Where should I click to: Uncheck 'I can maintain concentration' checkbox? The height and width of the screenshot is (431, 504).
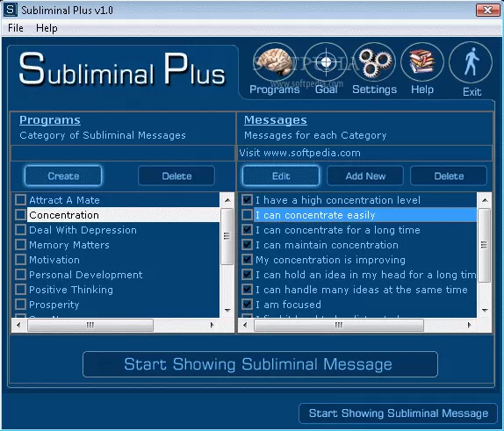click(x=247, y=245)
